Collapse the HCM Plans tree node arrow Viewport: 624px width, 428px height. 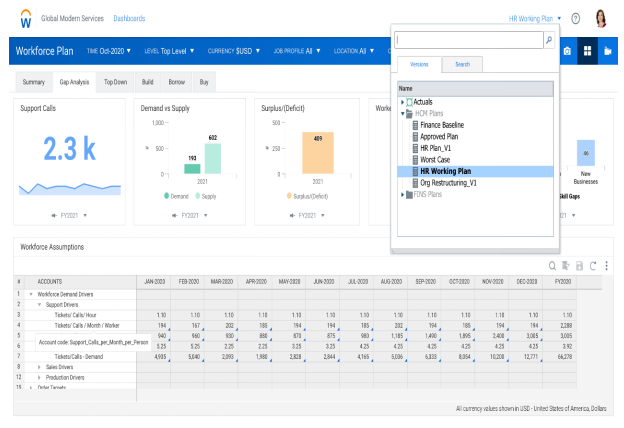click(x=402, y=113)
